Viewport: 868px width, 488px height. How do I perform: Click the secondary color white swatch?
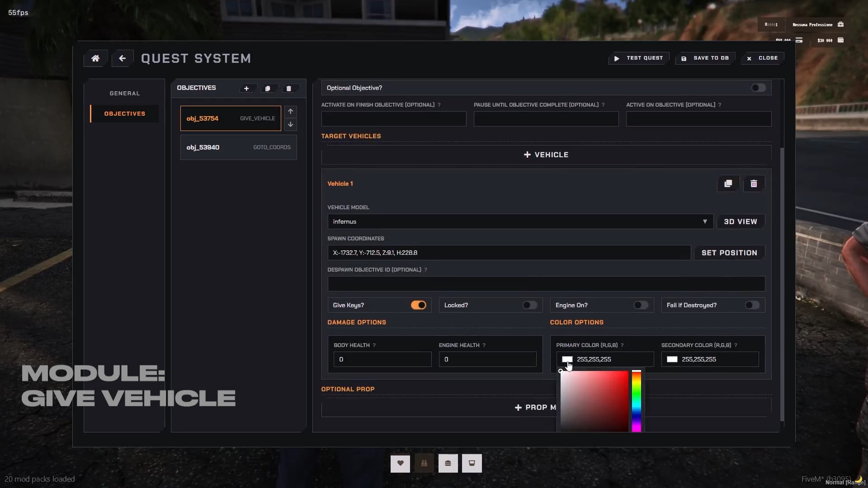click(672, 359)
